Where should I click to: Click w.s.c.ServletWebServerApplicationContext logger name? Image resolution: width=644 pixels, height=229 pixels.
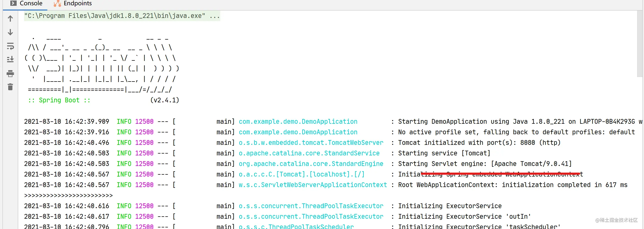313,185
